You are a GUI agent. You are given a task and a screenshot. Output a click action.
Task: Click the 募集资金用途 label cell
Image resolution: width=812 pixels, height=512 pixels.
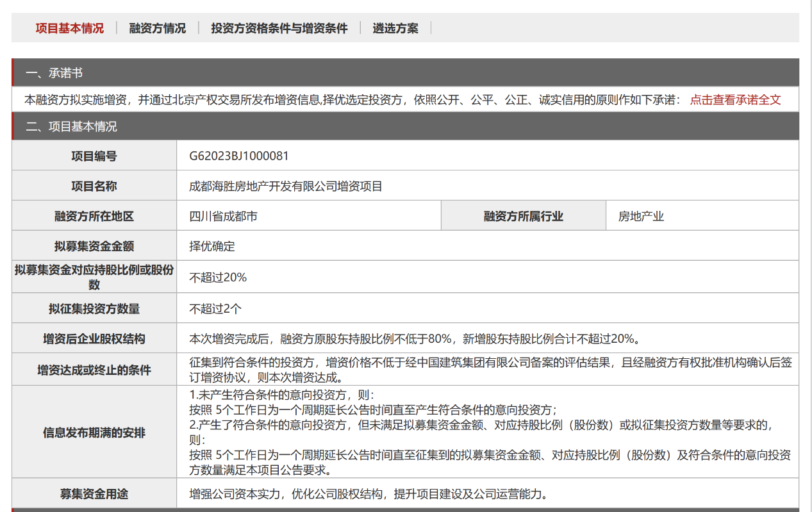pos(94,494)
